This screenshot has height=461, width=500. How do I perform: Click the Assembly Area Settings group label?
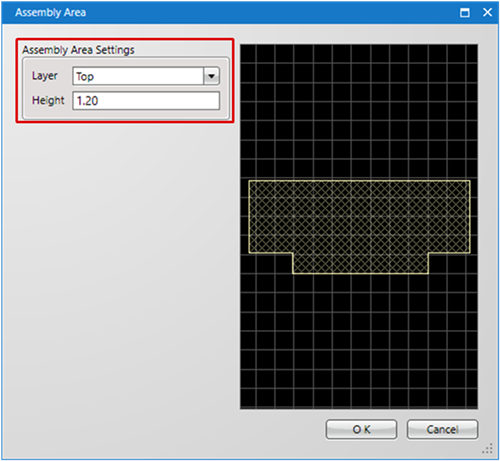[x=78, y=50]
